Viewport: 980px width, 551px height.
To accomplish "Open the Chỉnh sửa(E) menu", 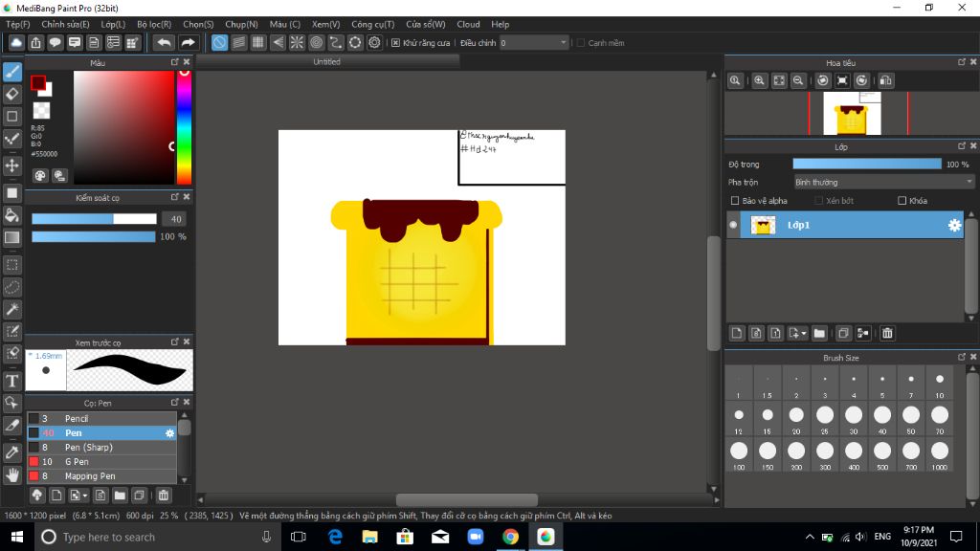I will pos(65,24).
